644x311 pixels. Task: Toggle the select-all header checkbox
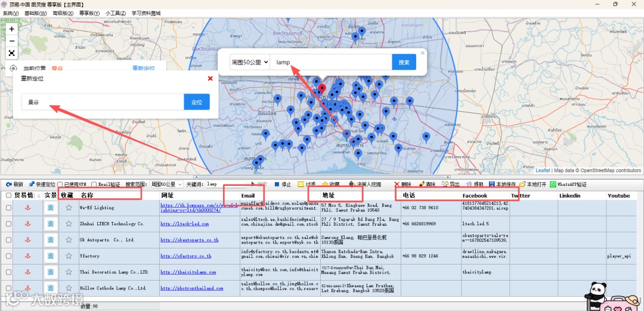pyautogui.click(x=8, y=195)
